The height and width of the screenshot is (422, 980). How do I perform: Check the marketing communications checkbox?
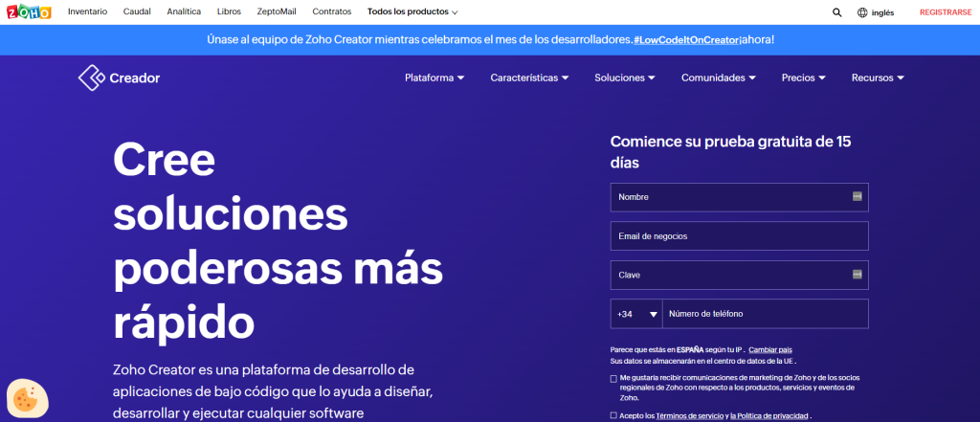tap(613, 378)
